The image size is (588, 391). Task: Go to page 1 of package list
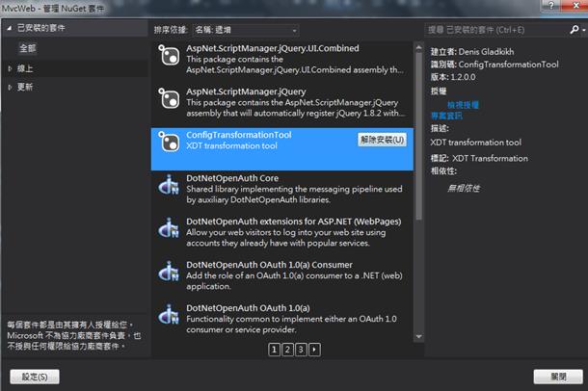[x=274, y=350]
